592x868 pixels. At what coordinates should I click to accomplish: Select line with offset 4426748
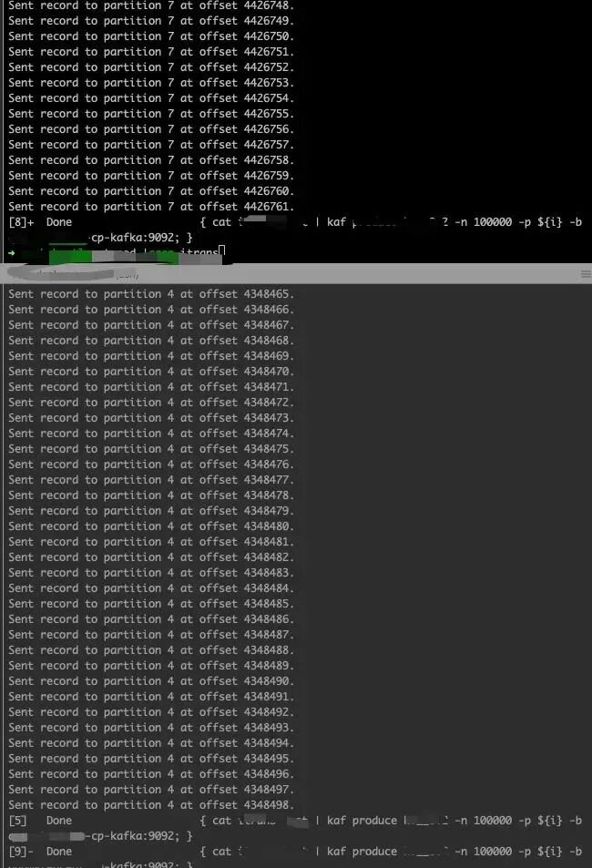pos(151,5)
